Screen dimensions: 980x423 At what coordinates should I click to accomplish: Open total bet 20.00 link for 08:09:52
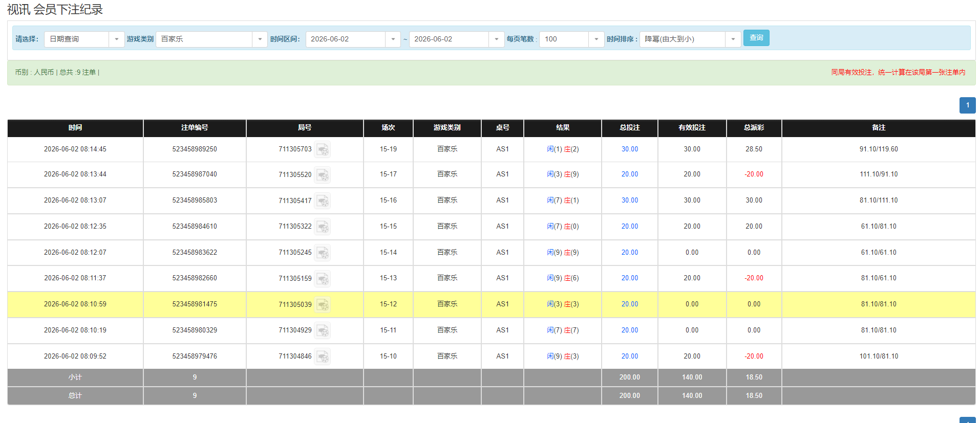pyautogui.click(x=629, y=356)
